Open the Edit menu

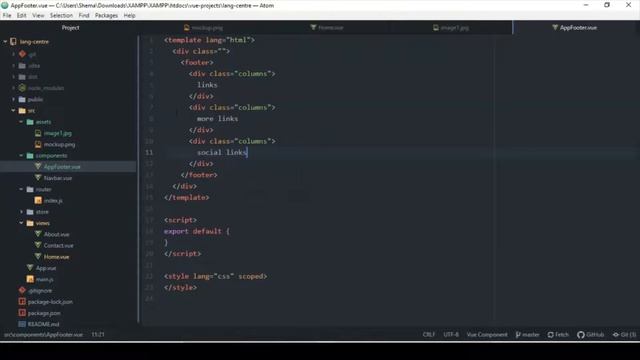tap(22, 16)
